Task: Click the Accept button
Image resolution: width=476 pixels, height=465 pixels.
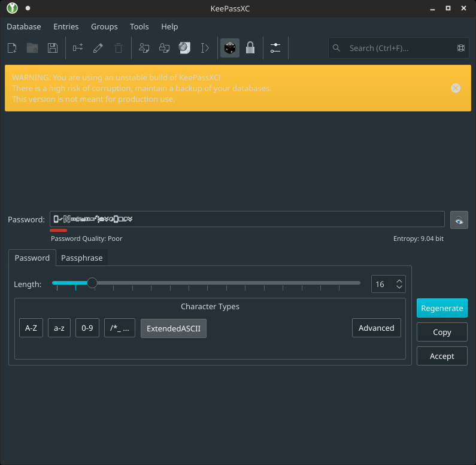Action: pos(442,356)
